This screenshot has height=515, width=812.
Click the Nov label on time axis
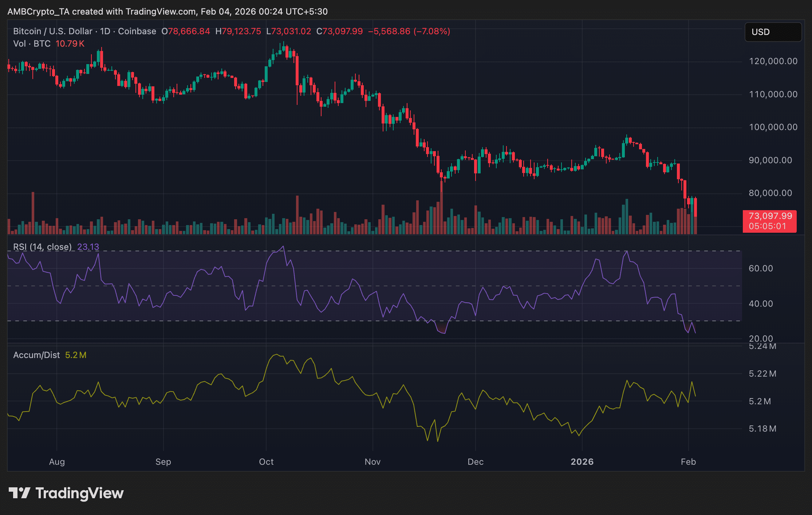(373, 462)
